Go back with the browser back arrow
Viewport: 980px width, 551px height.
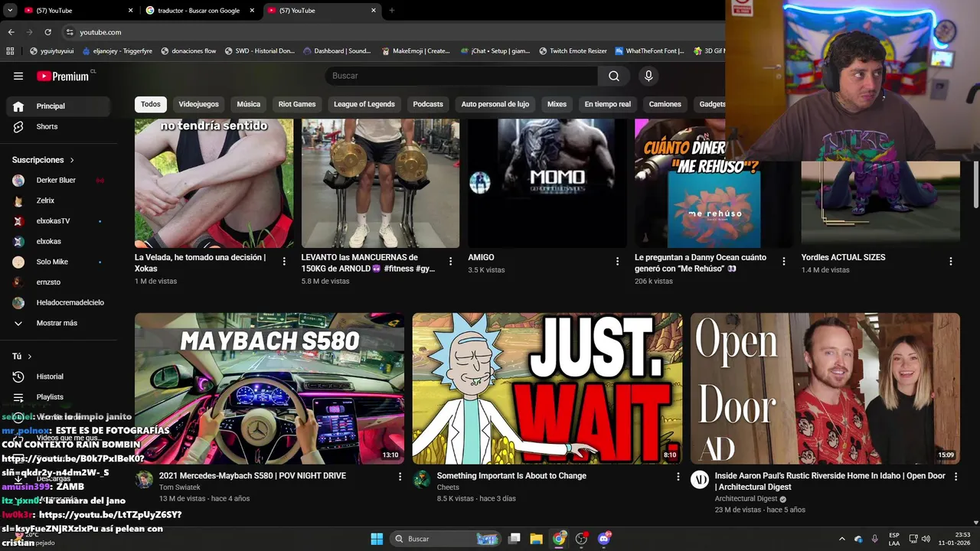coord(11,32)
